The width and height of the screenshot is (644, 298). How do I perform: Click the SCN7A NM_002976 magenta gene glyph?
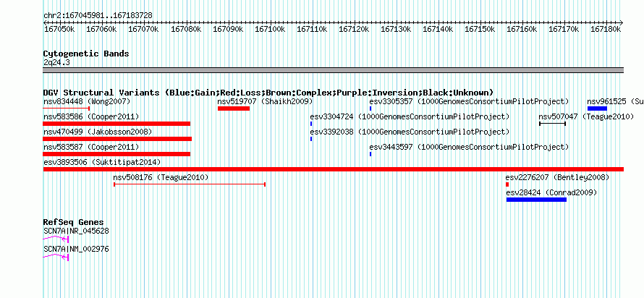pos(56,257)
